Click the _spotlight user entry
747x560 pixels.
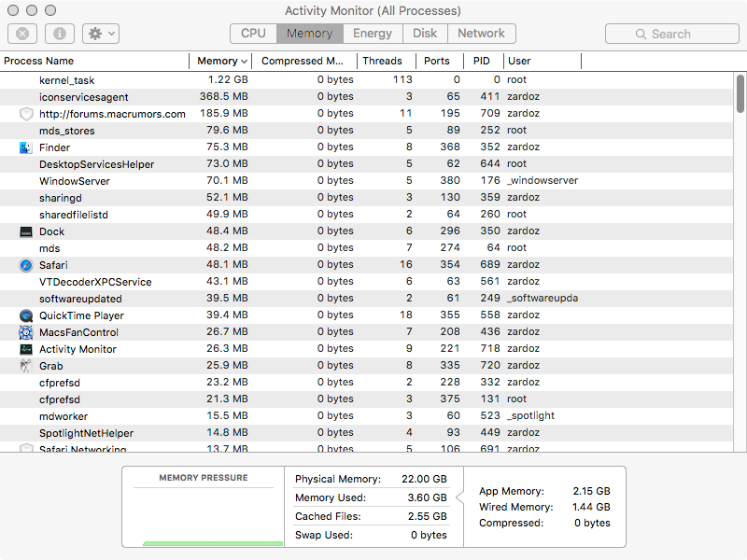530,415
